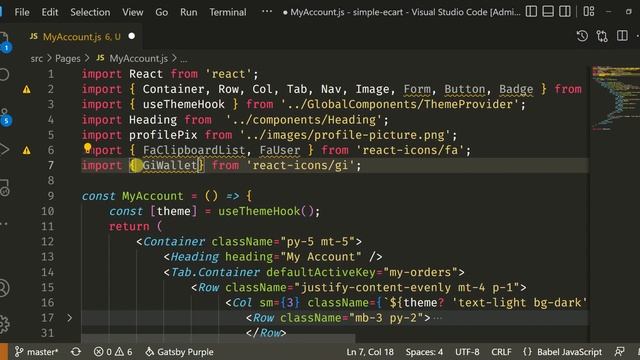The width and height of the screenshot is (640, 360).
Task: Open the View menu
Action: coord(133,12)
